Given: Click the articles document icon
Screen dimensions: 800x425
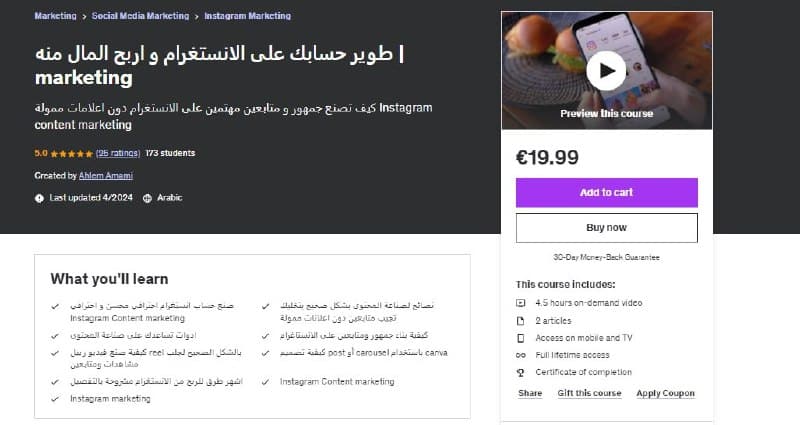Looking at the screenshot, I should (x=520, y=321).
